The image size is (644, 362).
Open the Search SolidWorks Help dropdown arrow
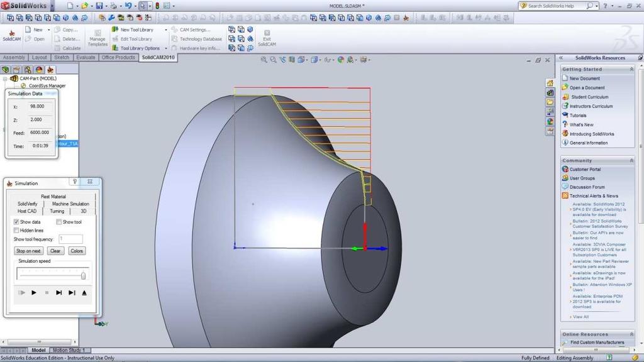pyautogui.click(x=597, y=6)
